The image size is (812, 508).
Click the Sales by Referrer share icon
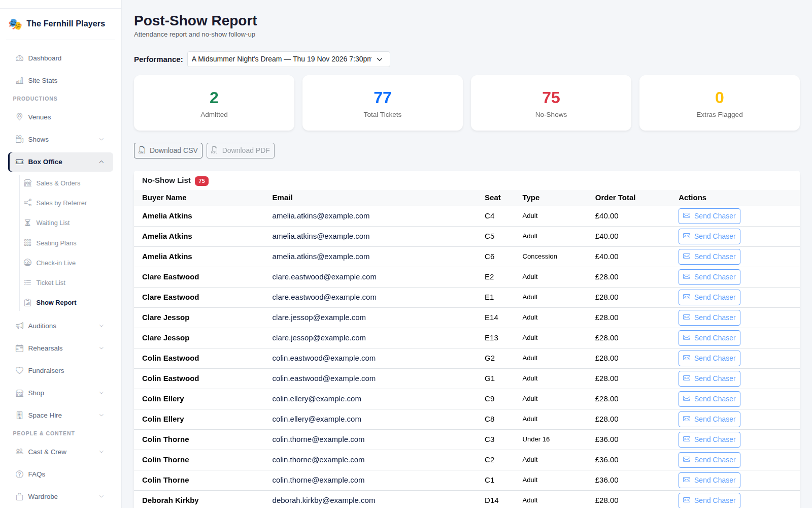coord(27,203)
